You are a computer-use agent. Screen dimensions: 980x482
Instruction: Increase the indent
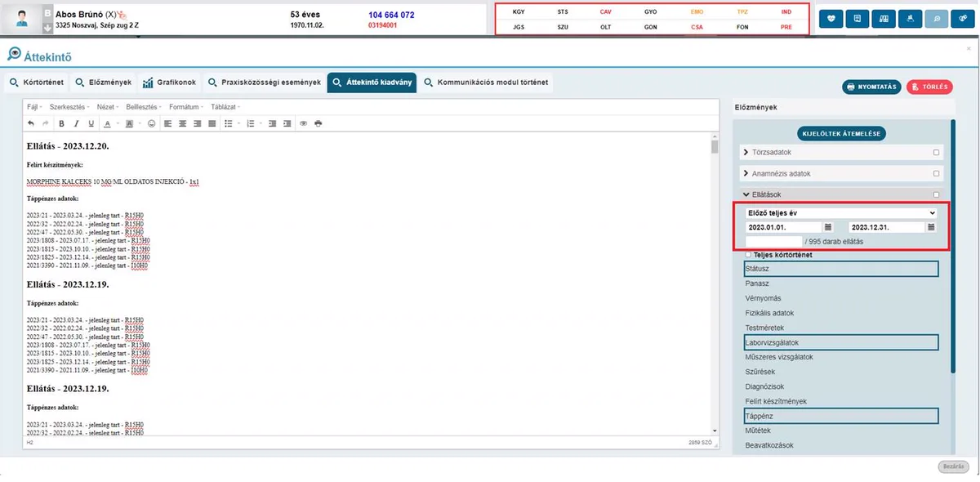coord(287,123)
